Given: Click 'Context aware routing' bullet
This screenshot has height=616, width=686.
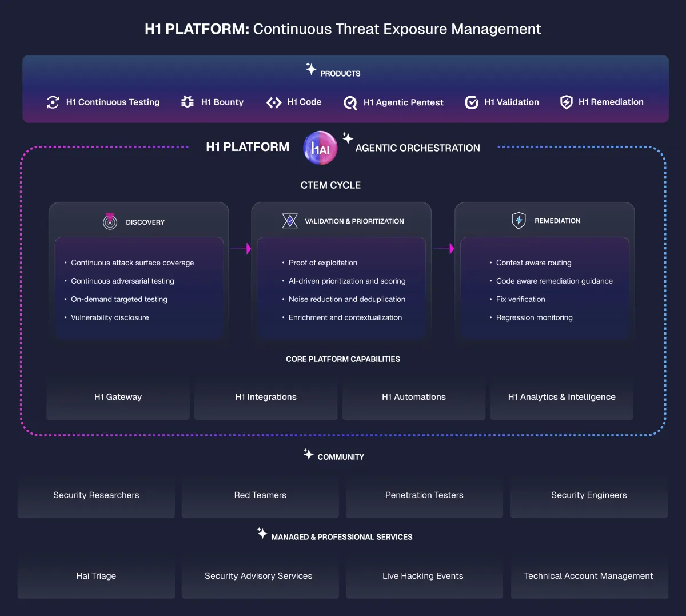Looking at the screenshot, I should pyautogui.click(x=534, y=263).
